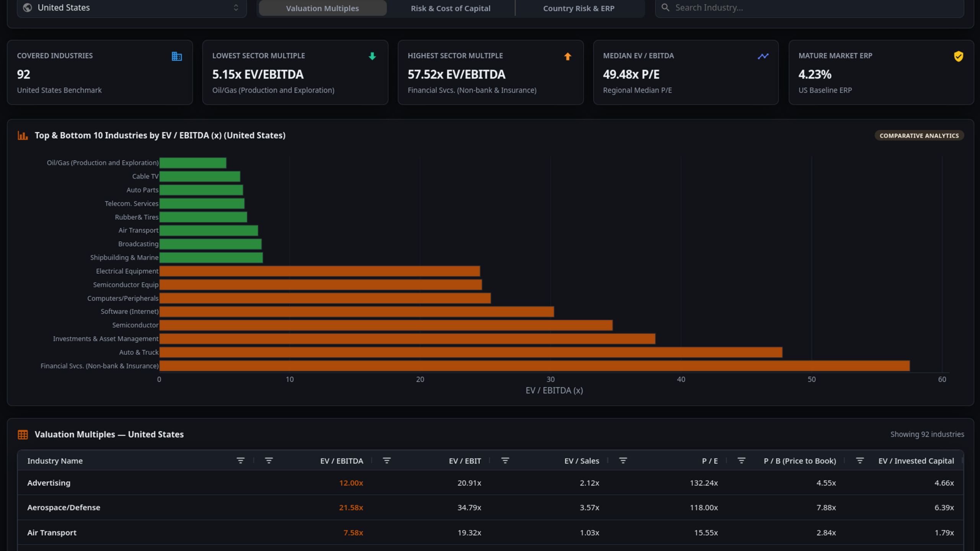Select the Oil/Gas (Production and Exploration) bar
Screen dimensions: 980x551
coord(193,163)
